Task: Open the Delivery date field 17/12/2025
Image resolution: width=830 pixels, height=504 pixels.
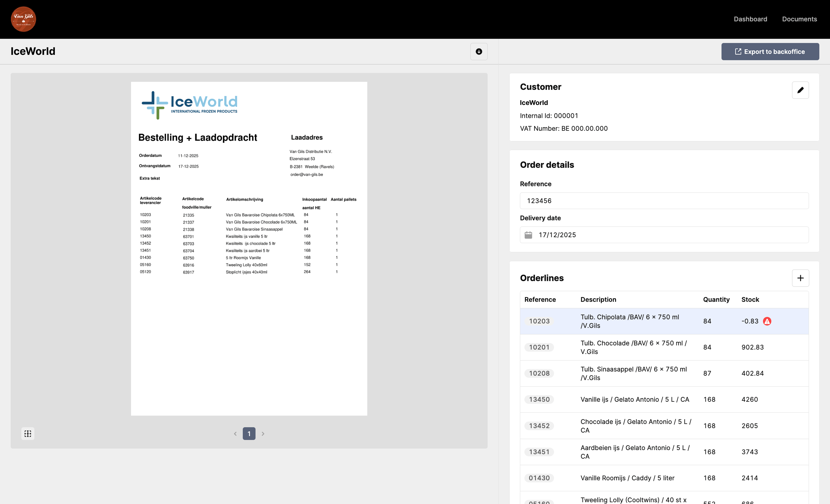Action: 670,235
